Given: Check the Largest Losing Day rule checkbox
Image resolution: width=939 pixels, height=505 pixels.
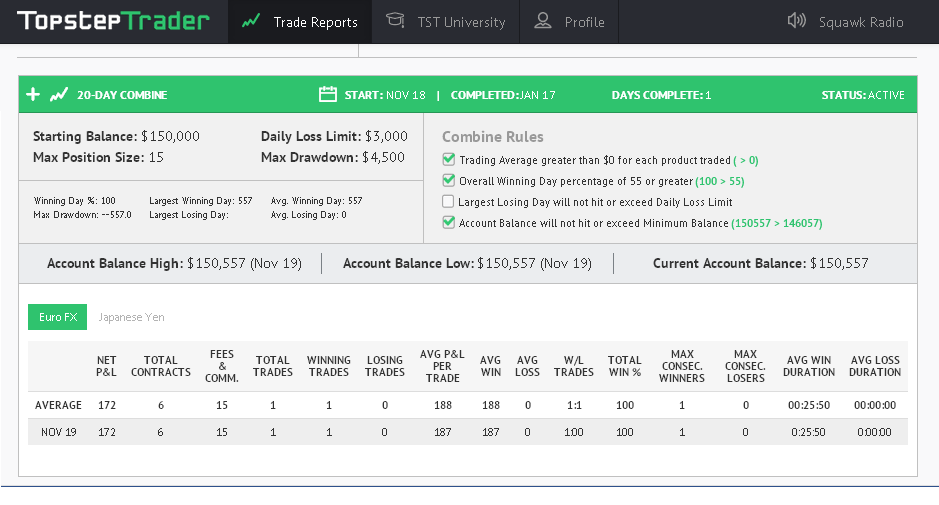Looking at the screenshot, I should (448, 201).
